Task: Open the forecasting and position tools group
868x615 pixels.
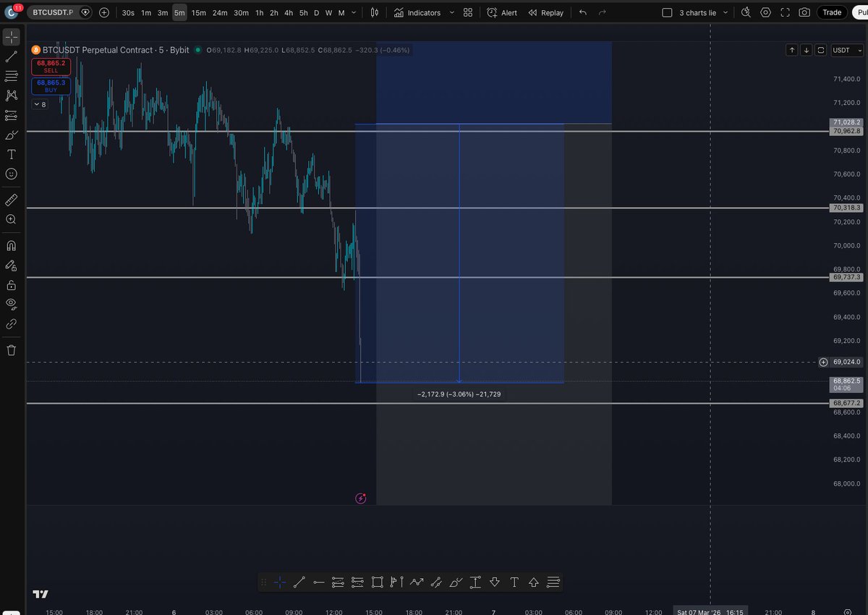Action: (x=12, y=115)
